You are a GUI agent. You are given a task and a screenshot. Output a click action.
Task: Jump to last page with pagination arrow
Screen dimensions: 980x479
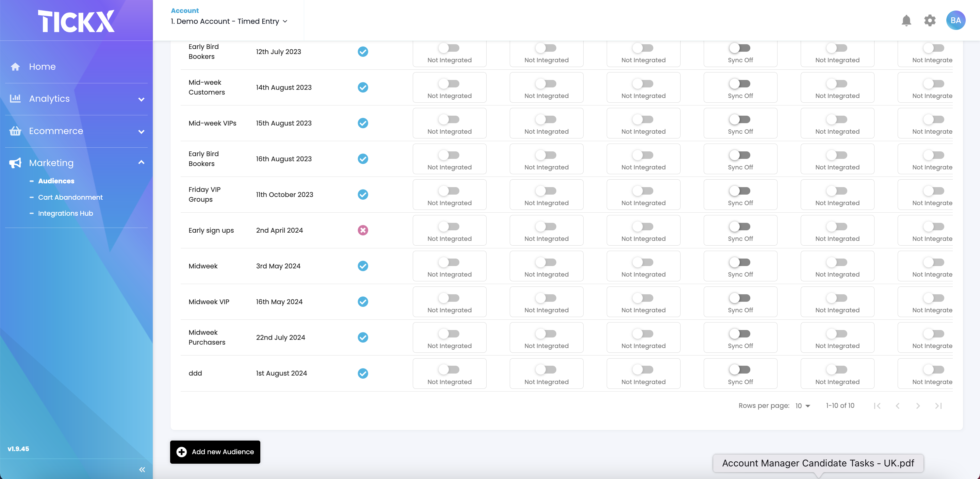coord(938,406)
